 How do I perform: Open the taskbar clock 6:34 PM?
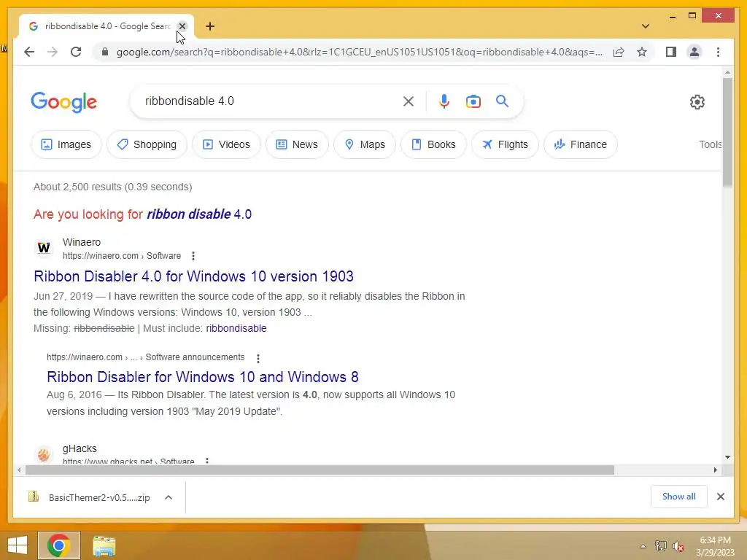[x=715, y=546]
